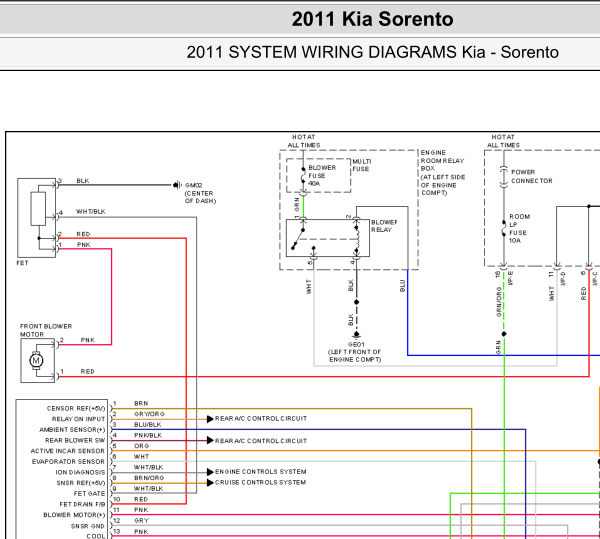Click the Power Connector symbol

click(504, 177)
